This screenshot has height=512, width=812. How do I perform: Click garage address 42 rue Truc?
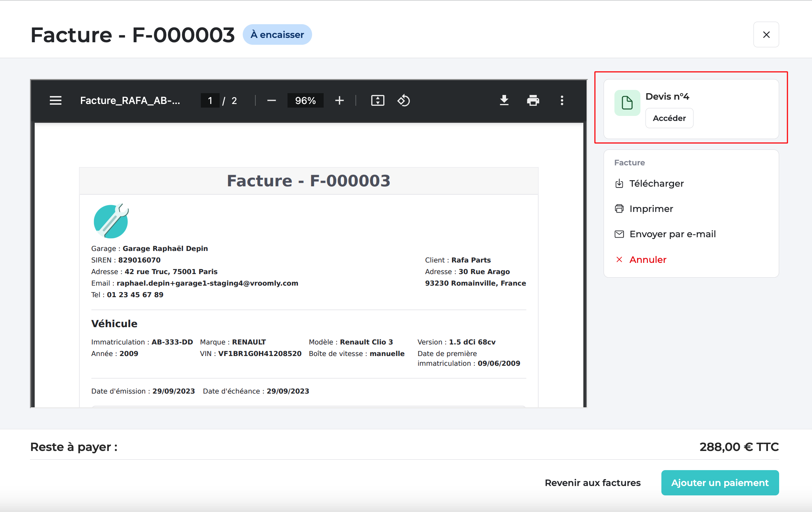(x=171, y=272)
